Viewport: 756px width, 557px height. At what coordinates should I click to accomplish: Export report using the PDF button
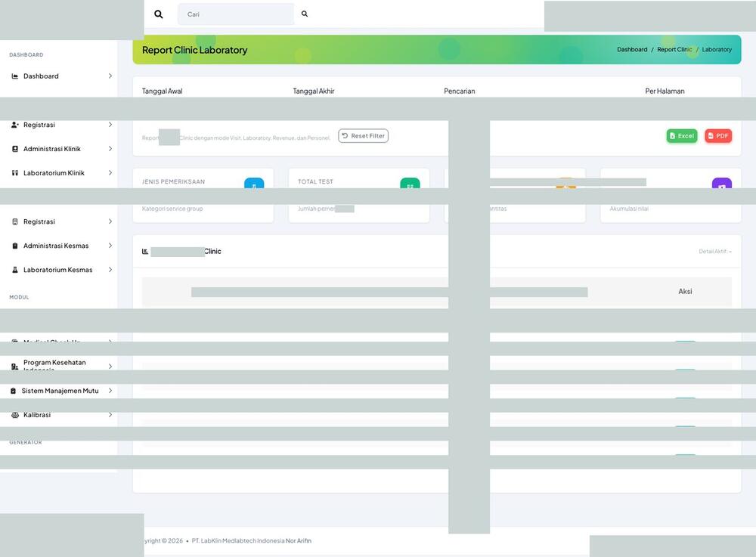pos(718,136)
